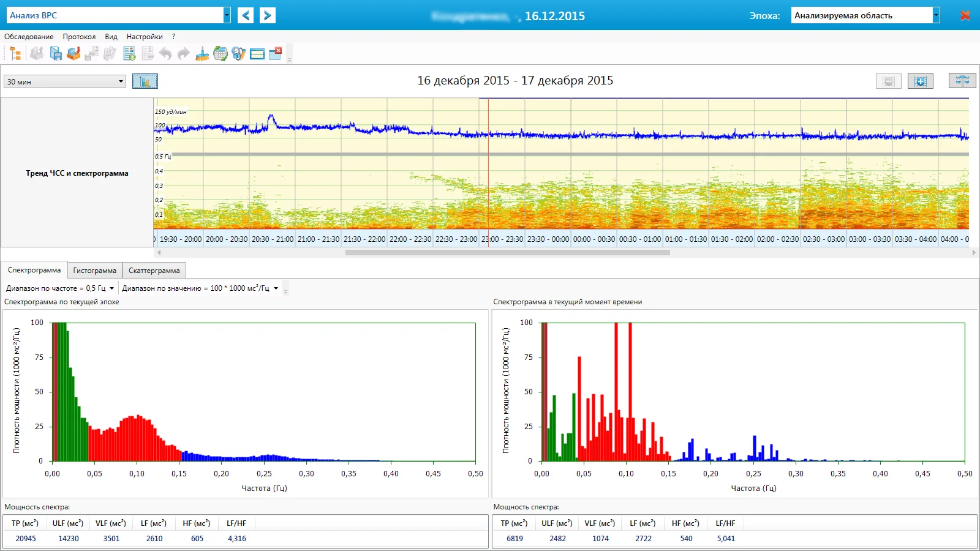Click the blood pressure gauge icon
980x551 pixels.
(x=239, y=54)
